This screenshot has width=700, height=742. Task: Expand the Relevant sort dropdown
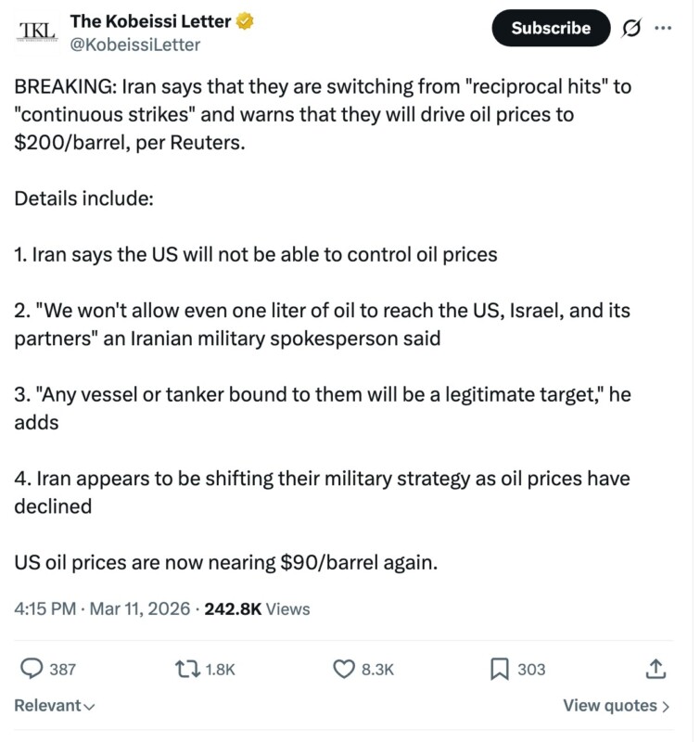point(55,706)
